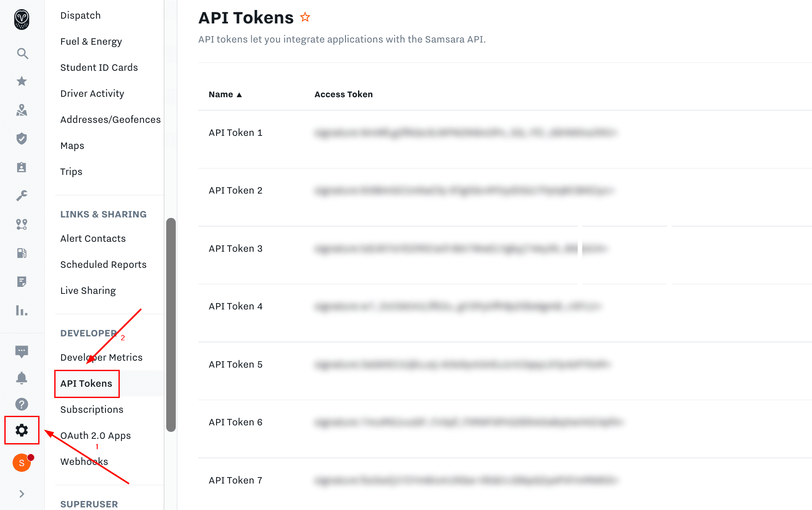
Task: Open the settings gear icon
Action: pos(22,430)
